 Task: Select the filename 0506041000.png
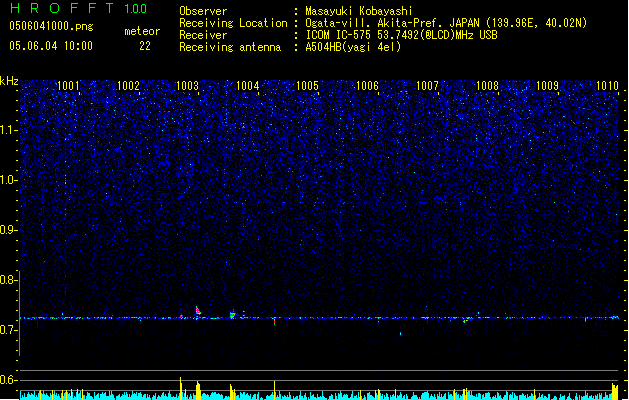[51, 26]
